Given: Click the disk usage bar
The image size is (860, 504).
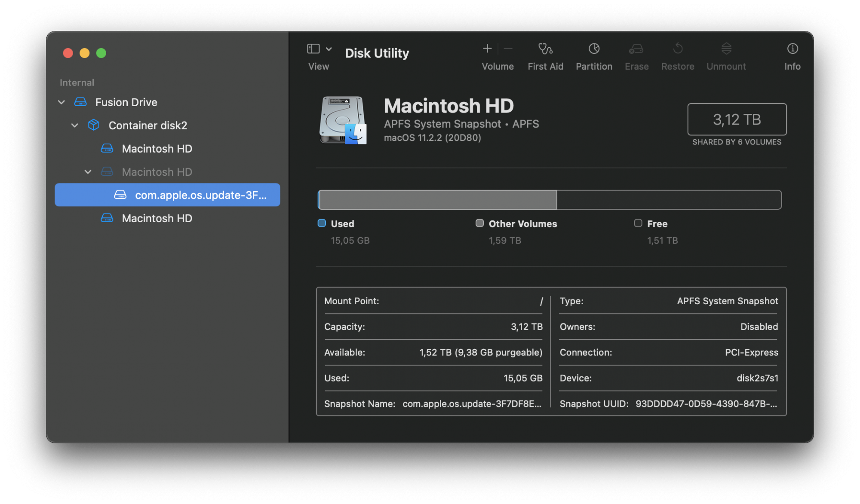Looking at the screenshot, I should (x=550, y=200).
